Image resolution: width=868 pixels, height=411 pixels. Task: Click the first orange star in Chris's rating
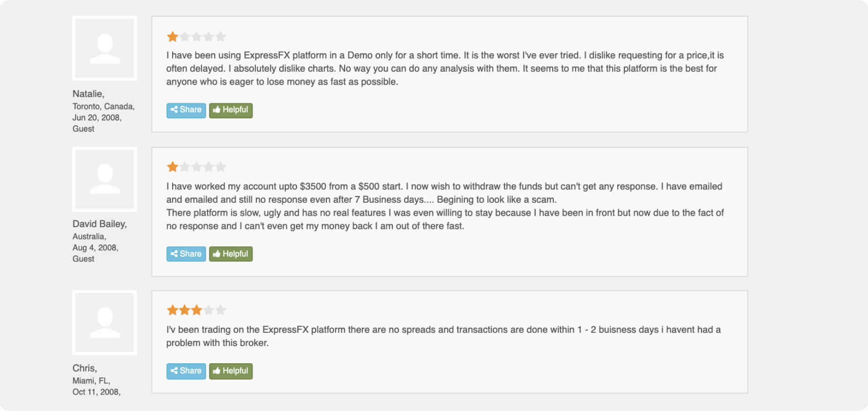click(x=173, y=310)
